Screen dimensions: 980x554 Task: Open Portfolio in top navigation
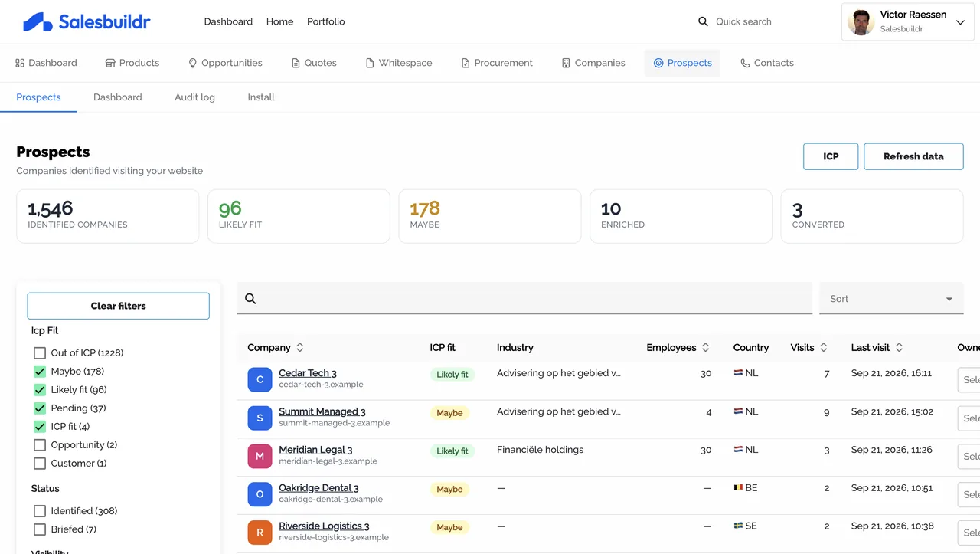click(326, 21)
